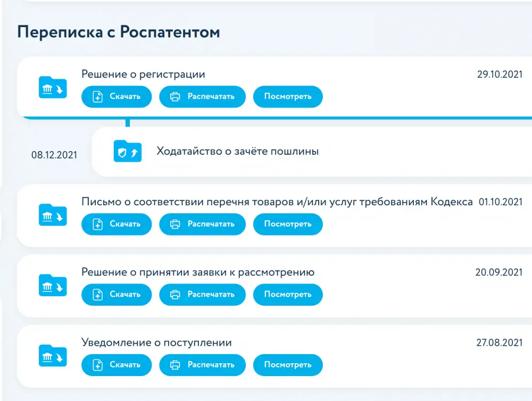The image size is (532, 401).
Task: Click shield folder icon for Ходатайство о зачёте пошлины
Action: click(x=128, y=152)
